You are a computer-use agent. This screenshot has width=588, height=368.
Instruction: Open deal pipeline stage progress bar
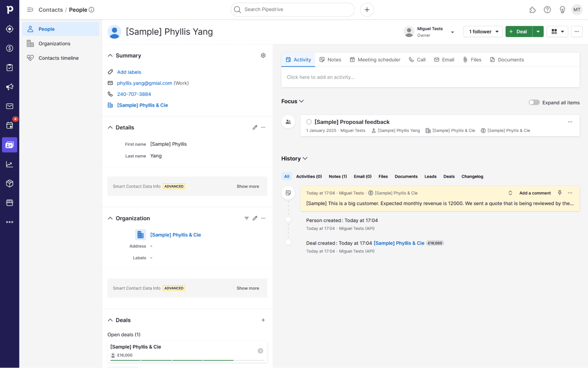click(x=187, y=360)
